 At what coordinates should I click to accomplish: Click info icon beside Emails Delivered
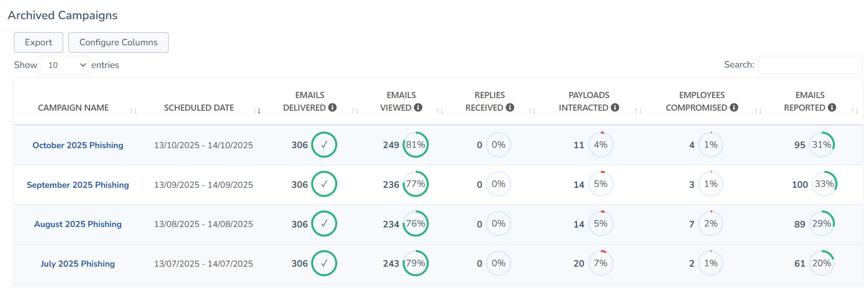[x=332, y=107]
